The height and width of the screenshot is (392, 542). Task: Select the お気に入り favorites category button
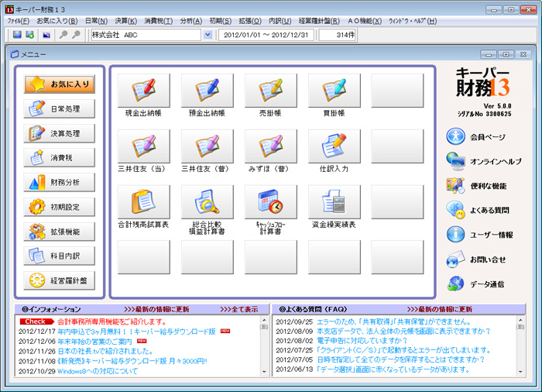60,84
